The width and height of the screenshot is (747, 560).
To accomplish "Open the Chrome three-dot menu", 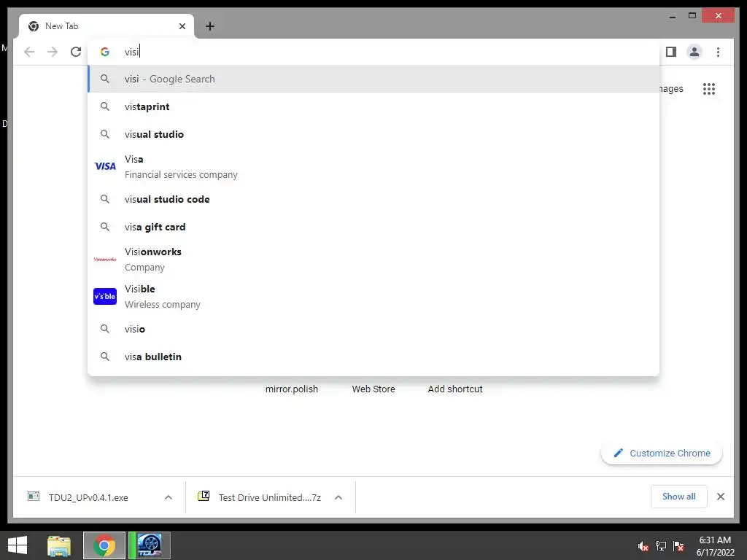I will pos(718,52).
